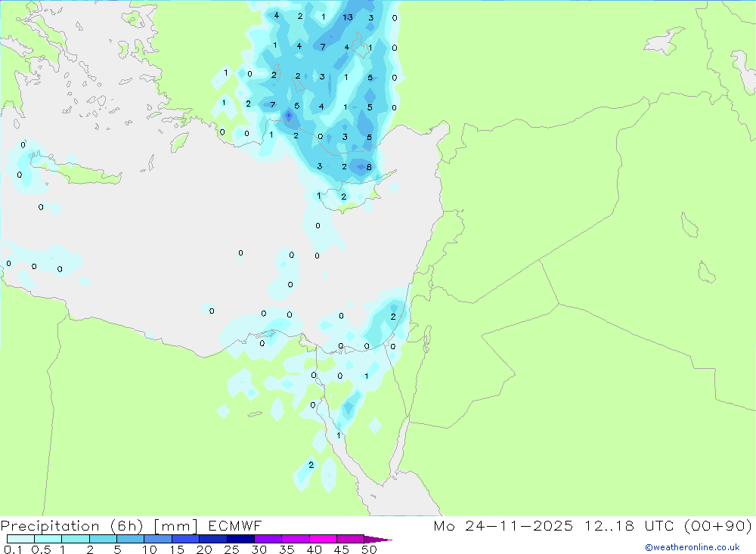Click the '0.1' legend scale label
756x554 pixels.
[13, 549]
